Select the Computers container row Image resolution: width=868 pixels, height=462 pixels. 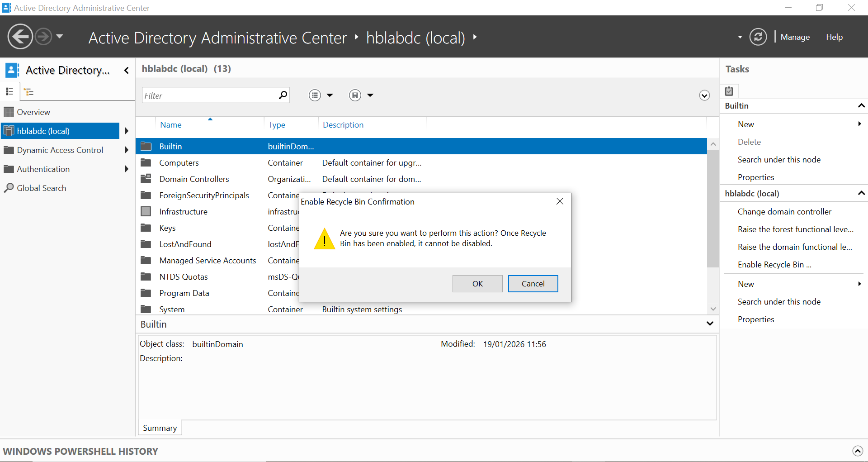point(421,163)
